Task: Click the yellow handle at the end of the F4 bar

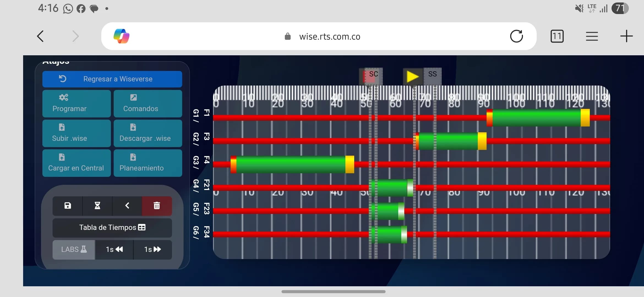Action: 350,164
